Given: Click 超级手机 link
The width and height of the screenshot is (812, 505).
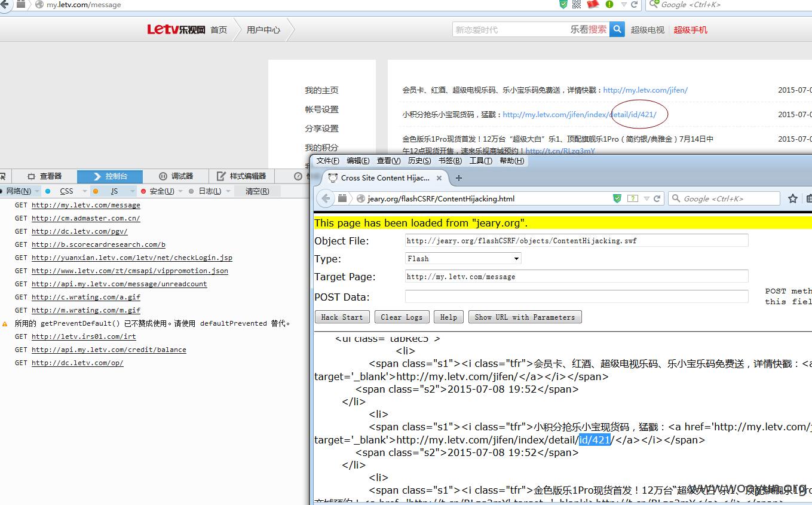Looking at the screenshot, I should (x=691, y=29).
